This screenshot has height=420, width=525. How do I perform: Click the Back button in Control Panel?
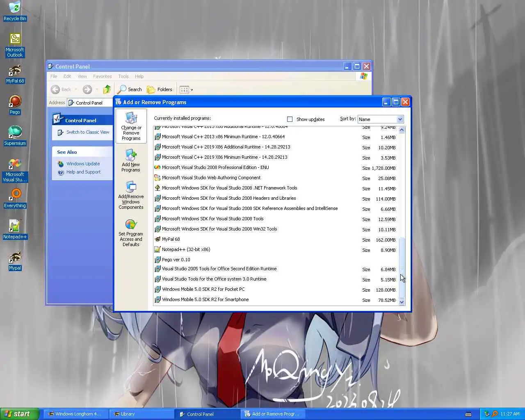tap(61, 89)
